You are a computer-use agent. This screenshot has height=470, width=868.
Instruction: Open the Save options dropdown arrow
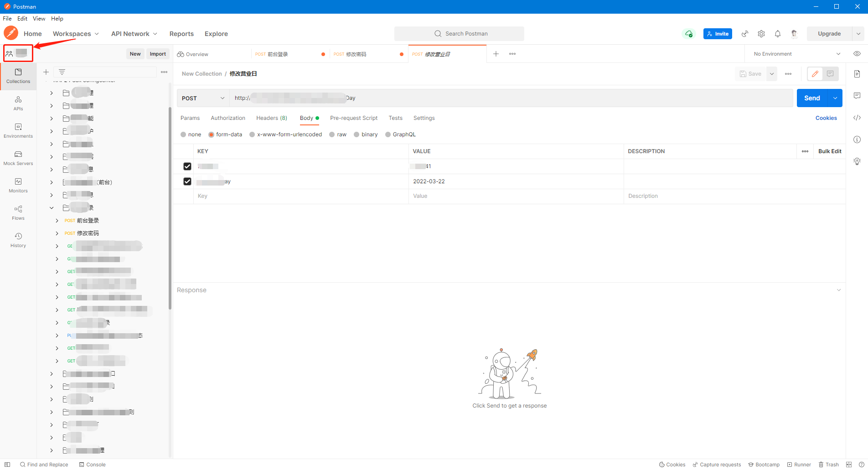coord(772,74)
